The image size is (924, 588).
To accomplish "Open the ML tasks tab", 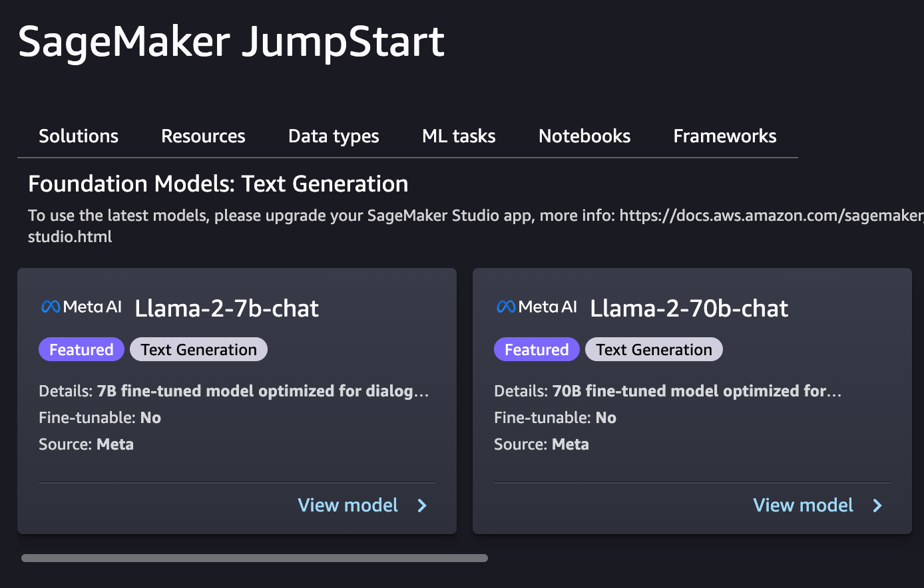I will click(459, 136).
